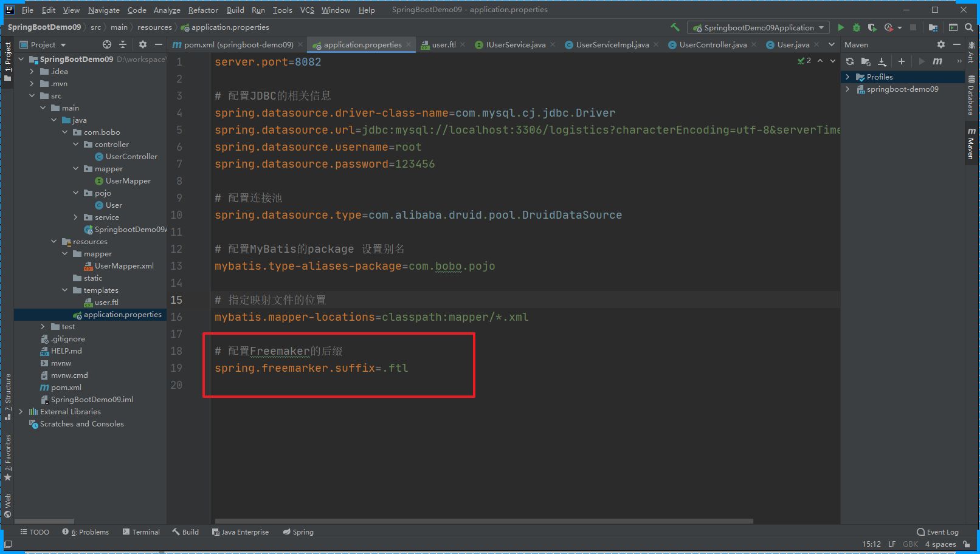Expand the test folder
Viewport: 980px width, 554px height.
[x=43, y=326]
